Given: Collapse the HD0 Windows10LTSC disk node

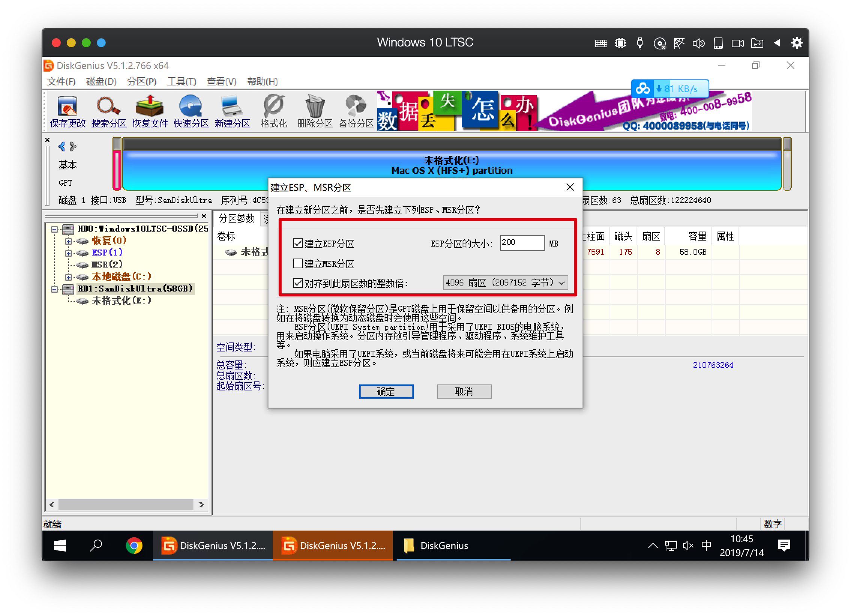Looking at the screenshot, I should [x=54, y=229].
